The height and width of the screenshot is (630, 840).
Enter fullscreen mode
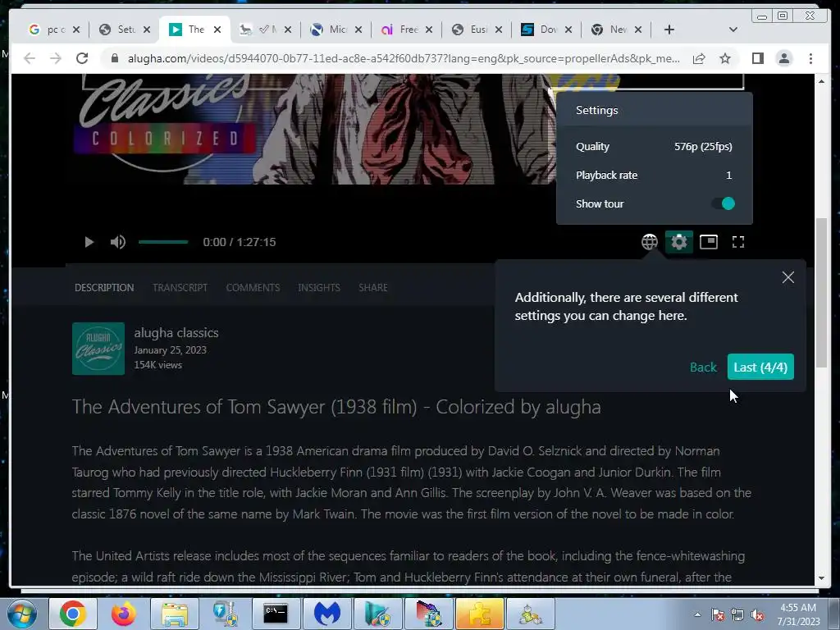[738, 242]
